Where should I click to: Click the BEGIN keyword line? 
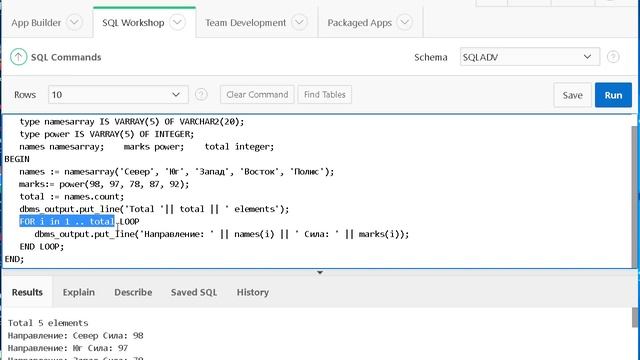pos(17,159)
